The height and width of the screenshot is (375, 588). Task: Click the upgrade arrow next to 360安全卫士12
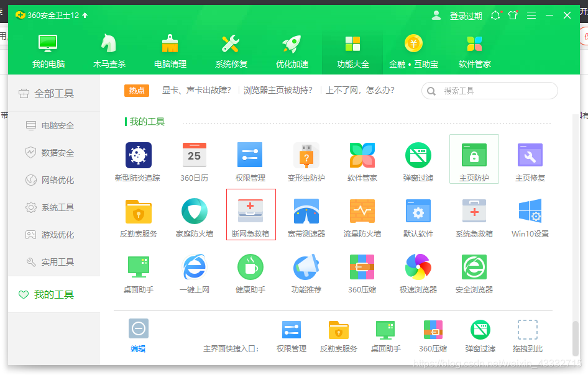85,16
